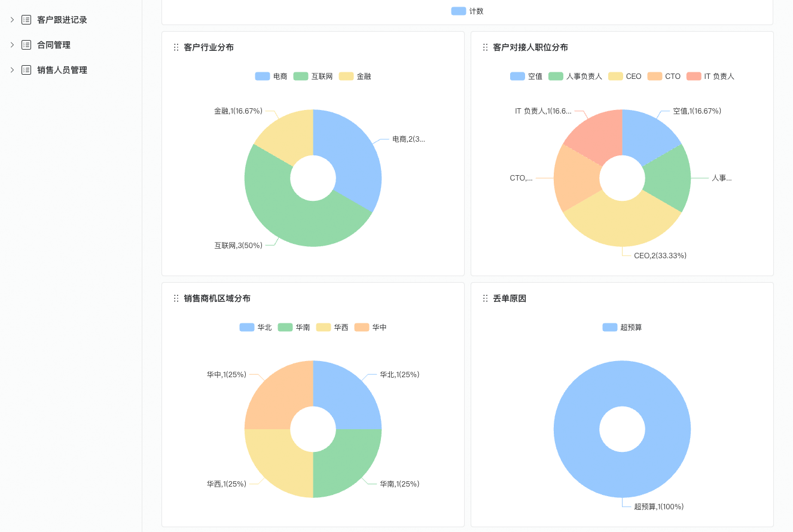The width and height of the screenshot is (793, 532).
Task: Click the list icon beside 客户跟进记录
Action: coord(26,20)
